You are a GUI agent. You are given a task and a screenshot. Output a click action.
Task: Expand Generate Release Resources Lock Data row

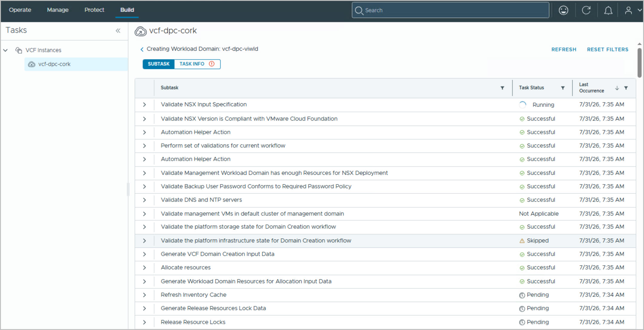pos(145,308)
